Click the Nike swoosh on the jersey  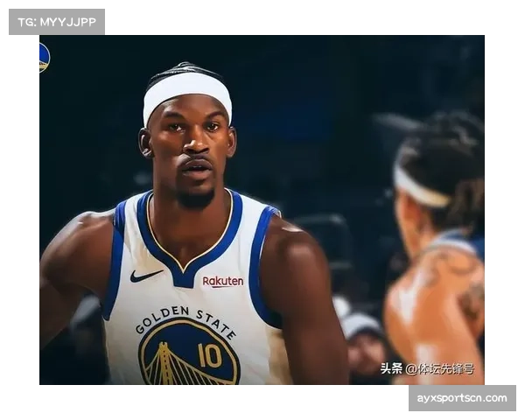[145, 276]
